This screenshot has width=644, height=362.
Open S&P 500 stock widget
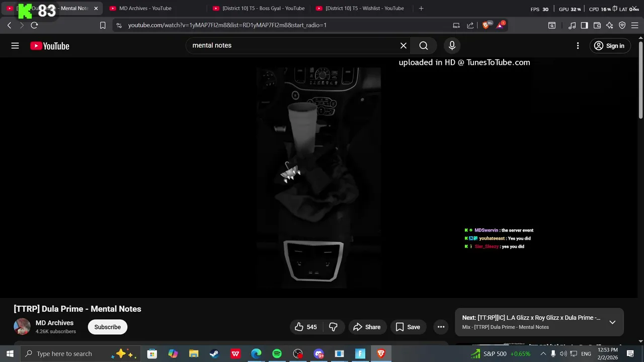coord(500,354)
